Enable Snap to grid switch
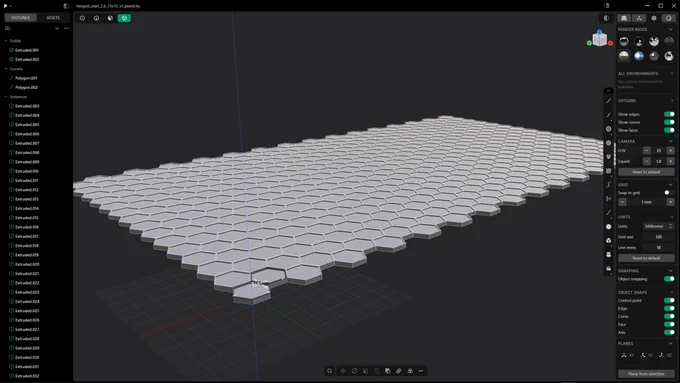Screen dimensions: 680x383 pyautogui.click(x=669, y=193)
